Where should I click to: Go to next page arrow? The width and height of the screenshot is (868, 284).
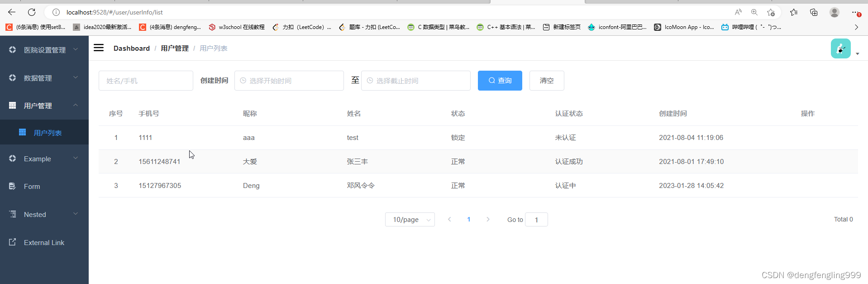tap(488, 219)
